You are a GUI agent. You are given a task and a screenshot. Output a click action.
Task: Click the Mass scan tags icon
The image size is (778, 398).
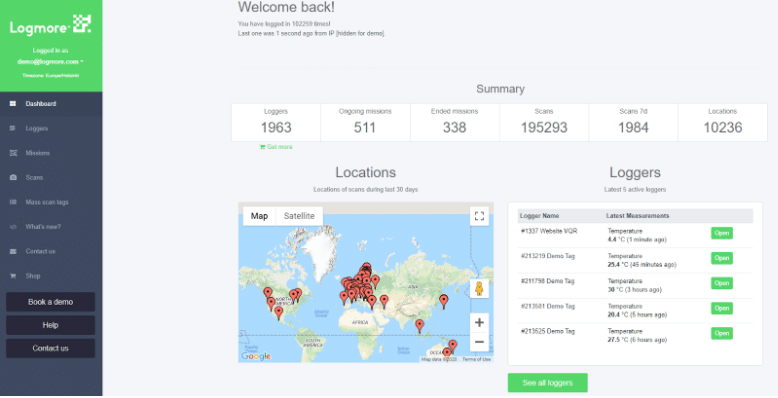click(13, 202)
